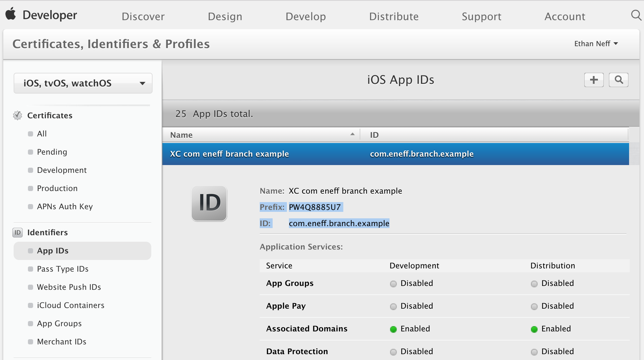Open APNs Auth Key certificates list

click(x=65, y=207)
